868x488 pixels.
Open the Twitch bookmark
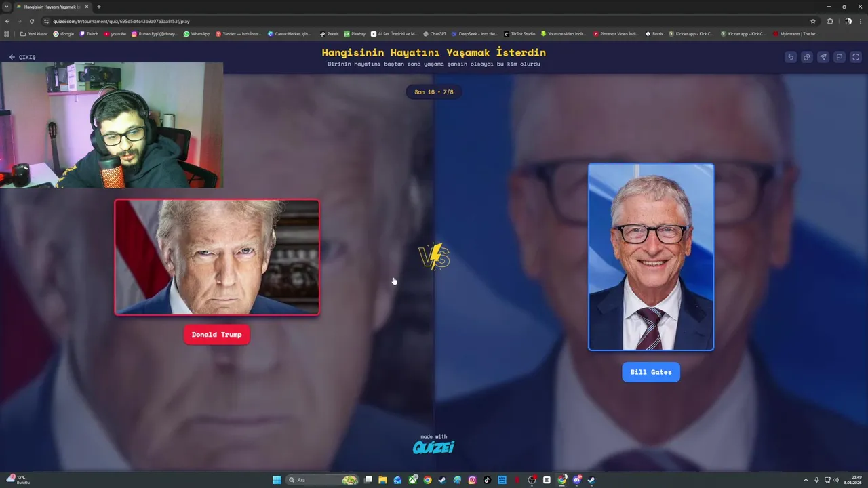coord(89,33)
